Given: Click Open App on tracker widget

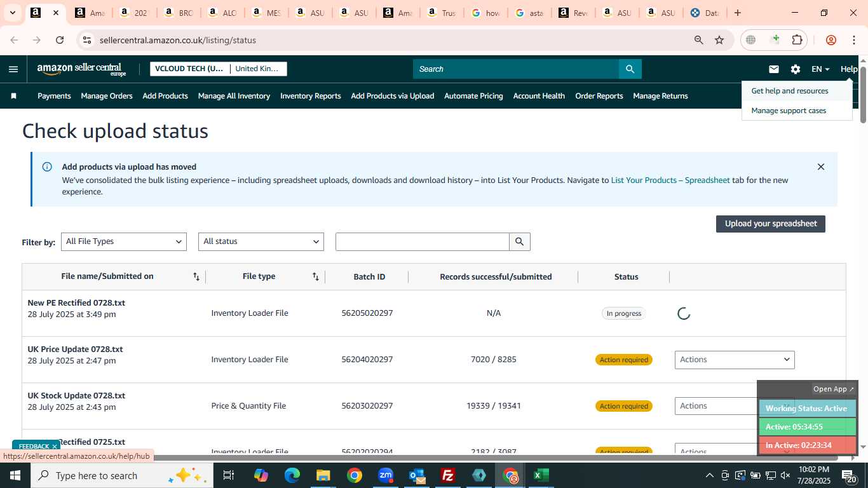Looking at the screenshot, I should (x=834, y=389).
